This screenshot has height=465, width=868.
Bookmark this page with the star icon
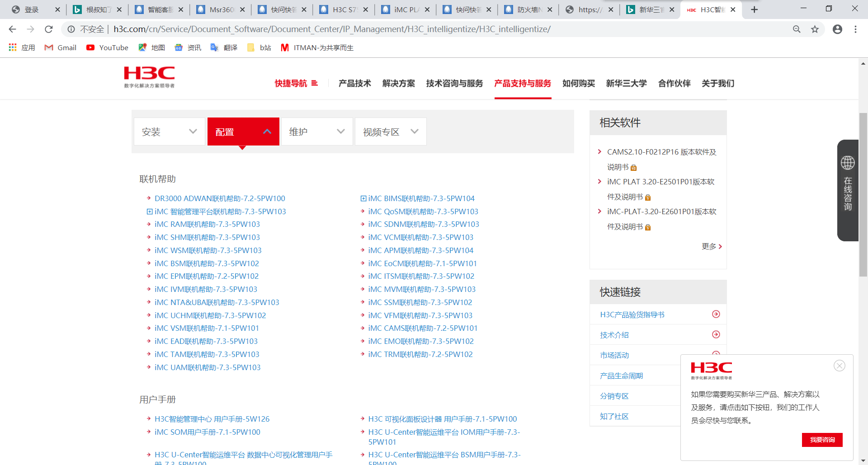coord(815,29)
